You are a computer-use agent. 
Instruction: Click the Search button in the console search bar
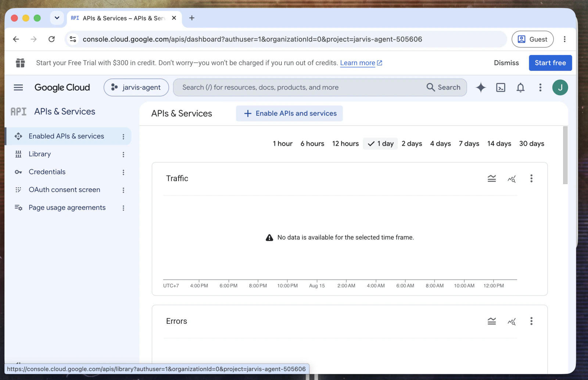(444, 87)
